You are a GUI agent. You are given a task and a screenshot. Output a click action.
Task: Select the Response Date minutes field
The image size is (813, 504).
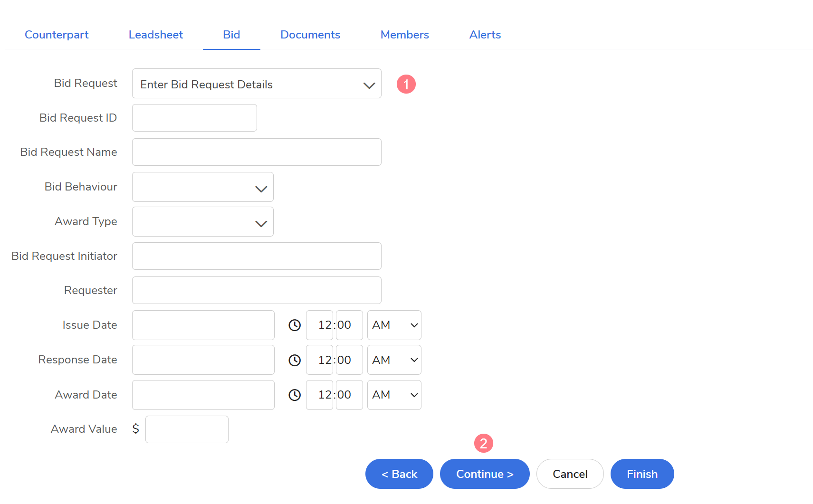(x=349, y=360)
